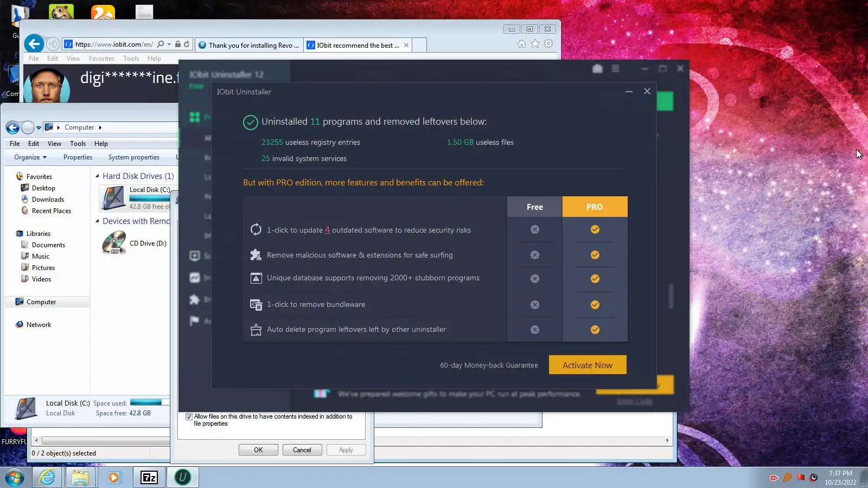
Task: Select Libraries in the navigation pane
Action: pos(39,234)
